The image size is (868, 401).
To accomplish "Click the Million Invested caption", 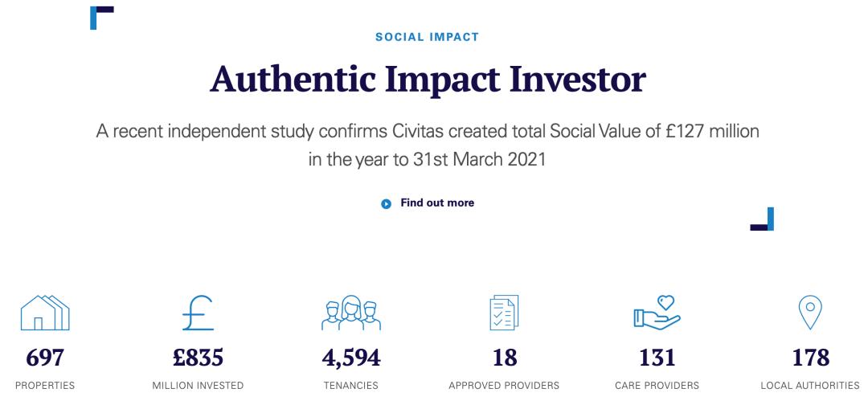I will (198, 386).
